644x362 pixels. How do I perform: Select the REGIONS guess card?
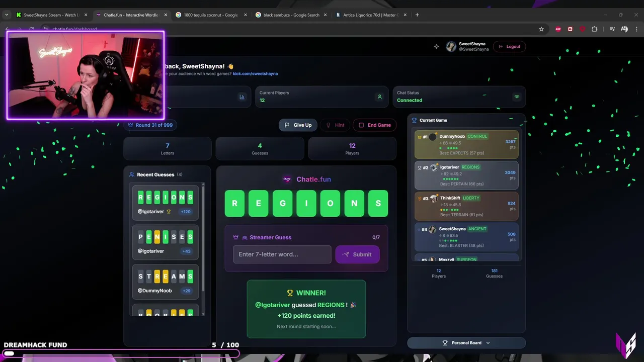point(166,202)
